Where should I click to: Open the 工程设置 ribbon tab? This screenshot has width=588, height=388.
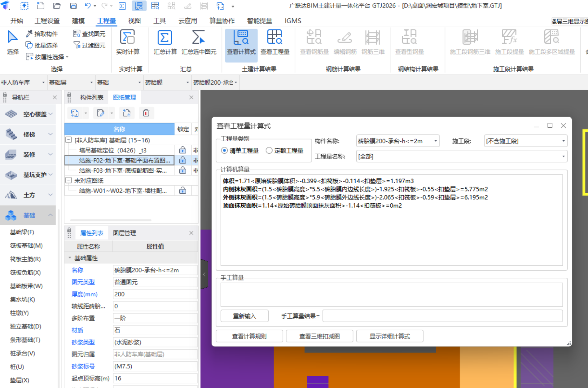click(47, 21)
